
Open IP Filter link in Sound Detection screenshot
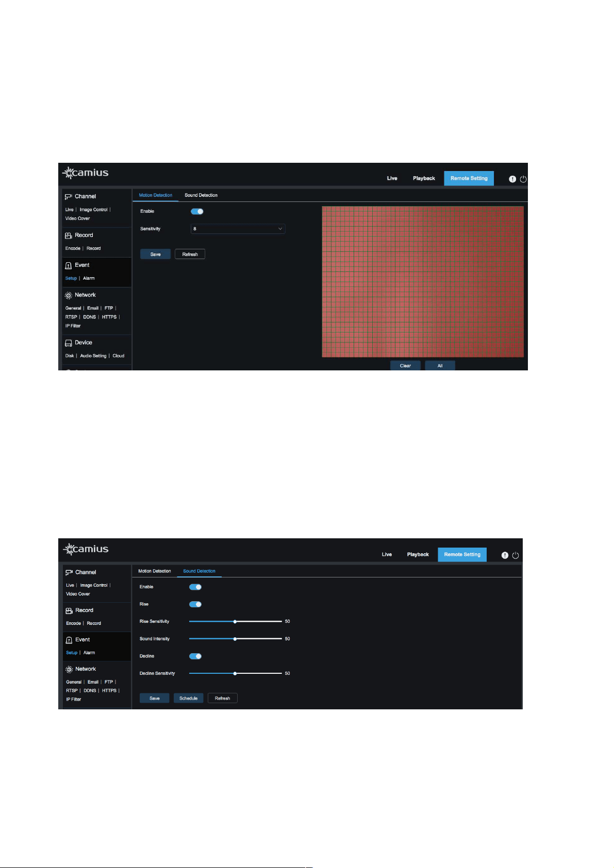tap(74, 699)
